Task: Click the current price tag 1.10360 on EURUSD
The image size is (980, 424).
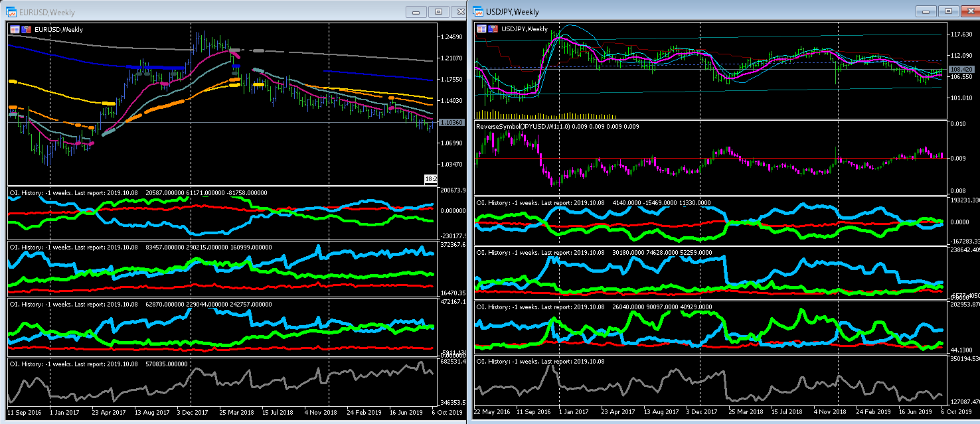Action: pyautogui.click(x=451, y=123)
